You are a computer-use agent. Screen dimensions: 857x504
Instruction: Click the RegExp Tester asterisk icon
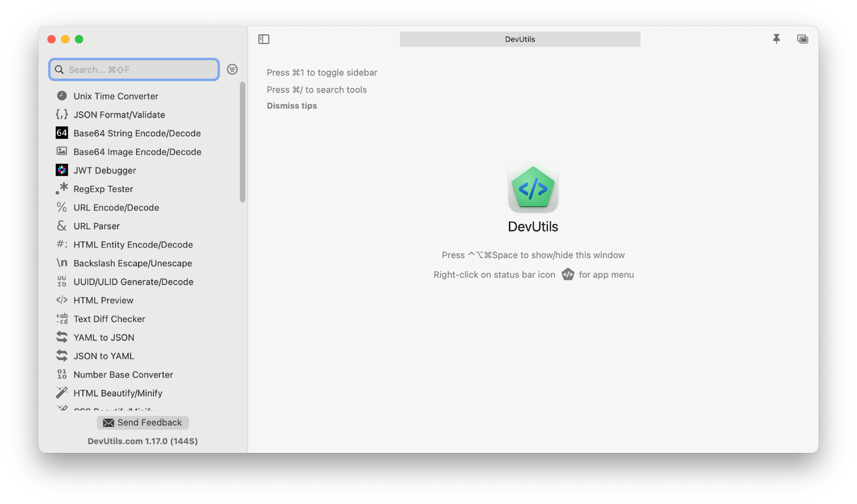(62, 188)
